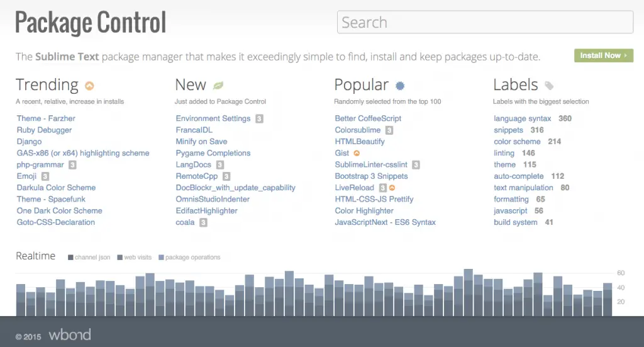
Task: Click the ST3 badge beside coala
Action: (203, 222)
